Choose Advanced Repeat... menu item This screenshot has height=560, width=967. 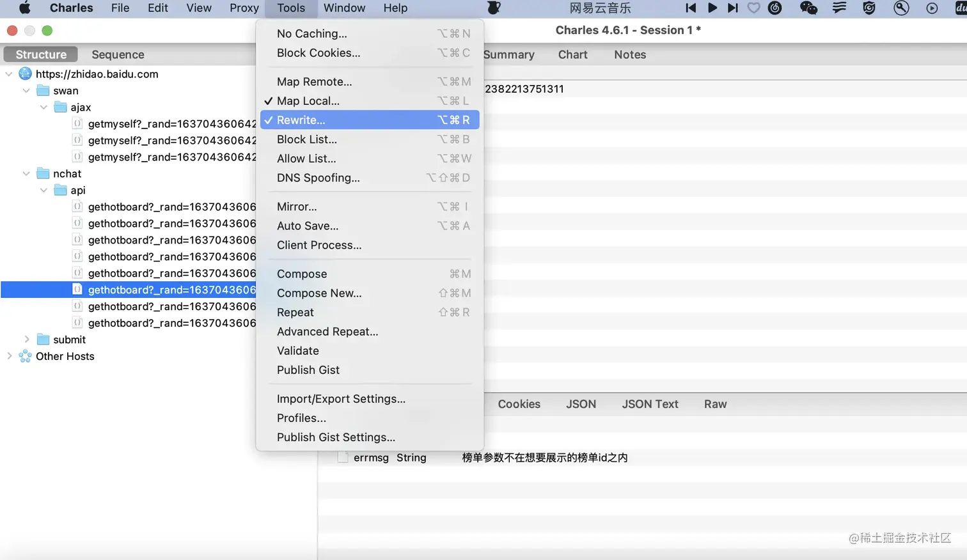tap(370, 331)
